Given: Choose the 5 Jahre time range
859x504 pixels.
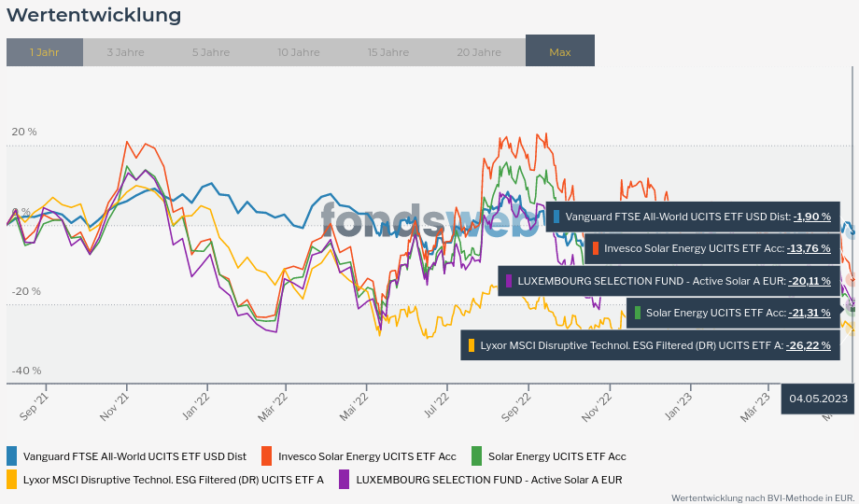Looking at the screenshot, I should [x=211, y=52].
